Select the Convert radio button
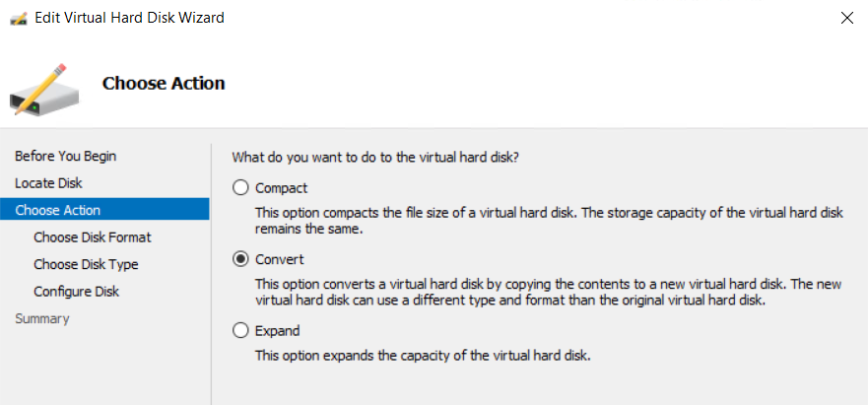868x405 pixels. click(x=240, y=259)
